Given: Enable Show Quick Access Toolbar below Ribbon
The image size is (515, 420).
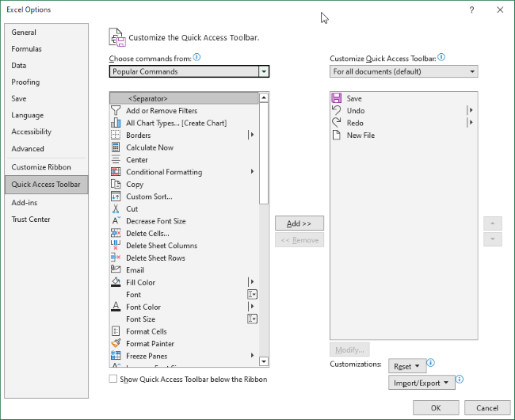Looking at the screenshot, I should 113,380.
